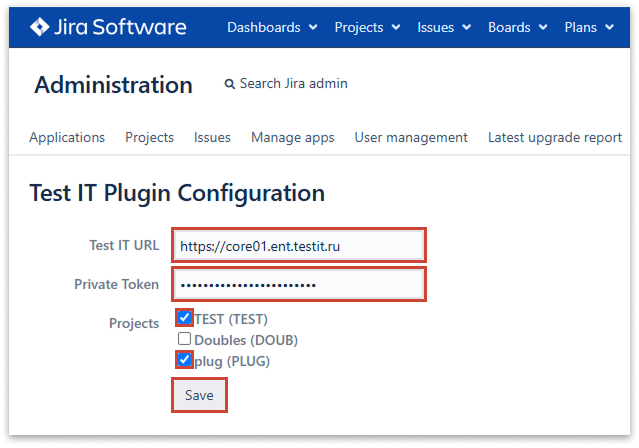Open the User management tab
The height and width of the screenshot is (448, 639).
coord(411,137)
